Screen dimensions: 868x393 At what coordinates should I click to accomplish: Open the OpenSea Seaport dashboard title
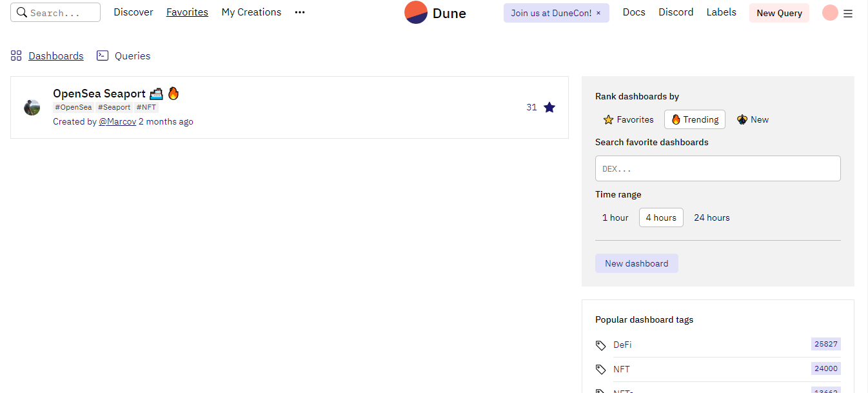point(116,94)
